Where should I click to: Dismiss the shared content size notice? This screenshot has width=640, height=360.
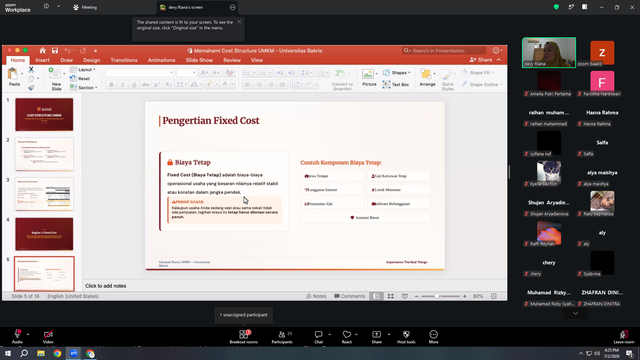click(x=239, y=22)
